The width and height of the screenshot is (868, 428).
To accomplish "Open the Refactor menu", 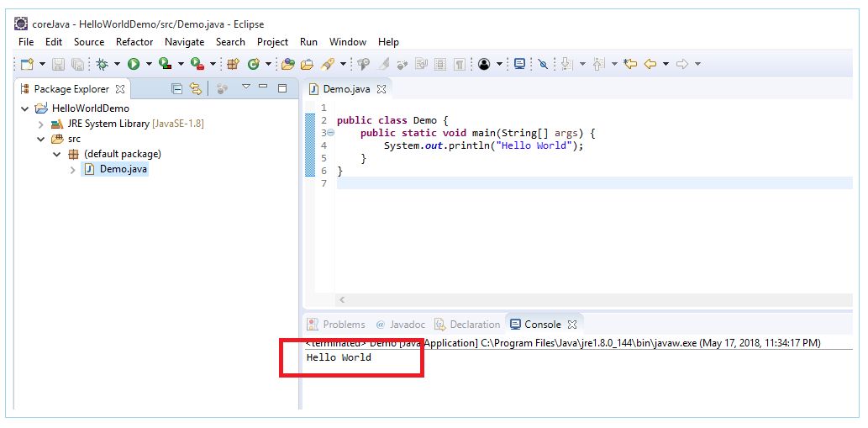I will (134, 42).
